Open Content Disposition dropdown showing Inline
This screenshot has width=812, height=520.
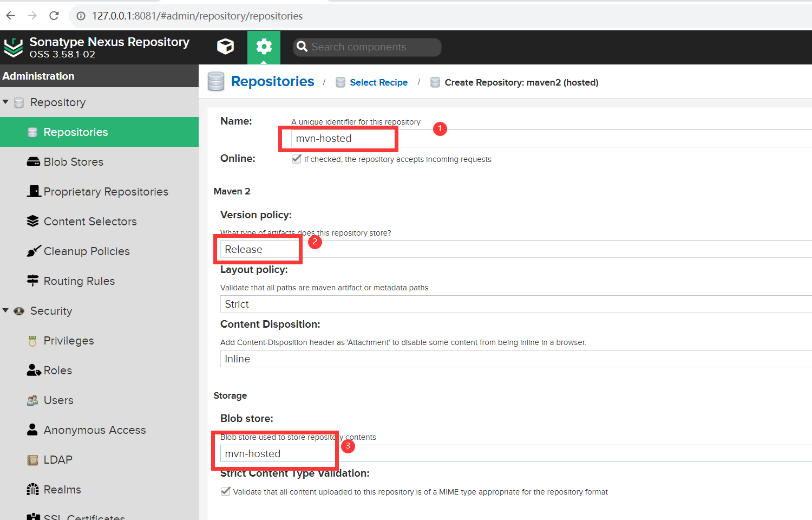coord(514,359)
